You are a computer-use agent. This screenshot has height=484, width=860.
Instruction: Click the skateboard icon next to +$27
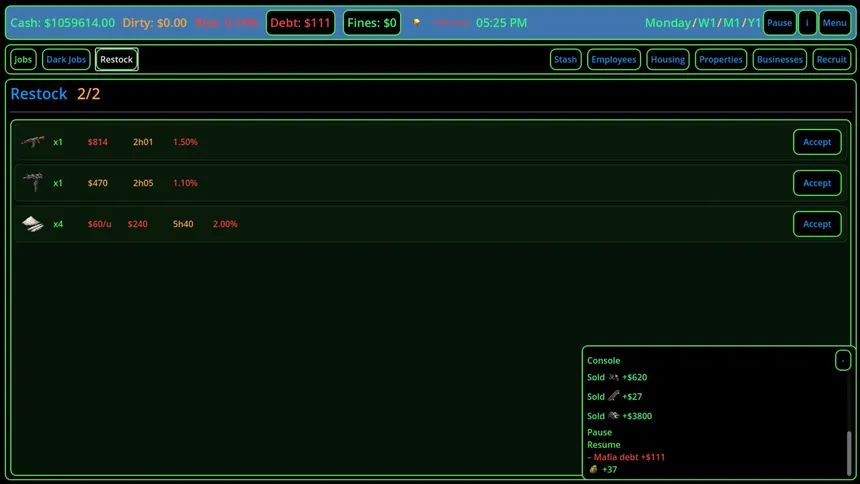click(x=614, y=397)
